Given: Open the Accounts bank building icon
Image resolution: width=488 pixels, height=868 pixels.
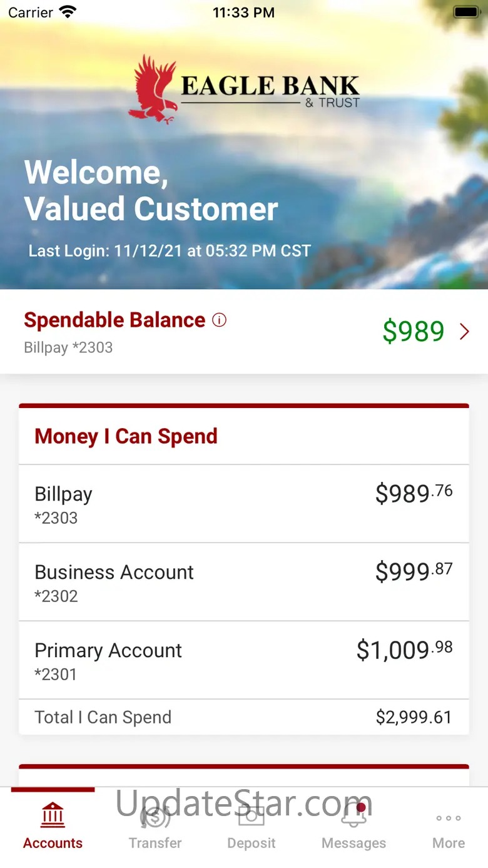Looking at the screenshot, I should (x=53, y=815).
